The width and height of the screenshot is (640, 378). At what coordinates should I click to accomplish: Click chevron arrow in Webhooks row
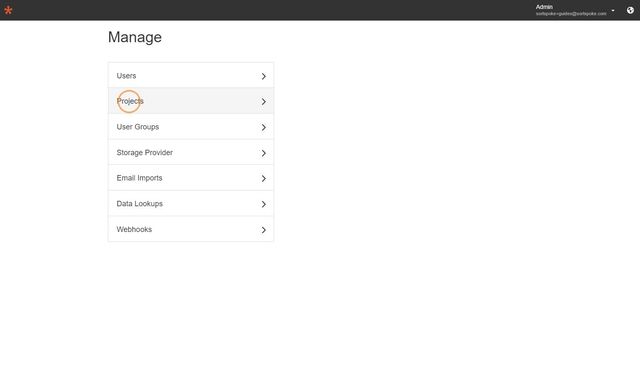264,230
